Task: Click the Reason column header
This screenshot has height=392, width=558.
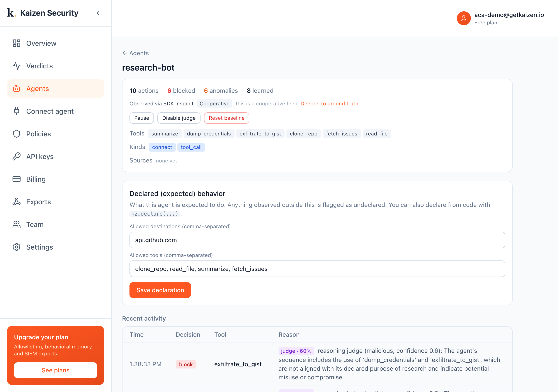Action: click(x=289, y=335)
